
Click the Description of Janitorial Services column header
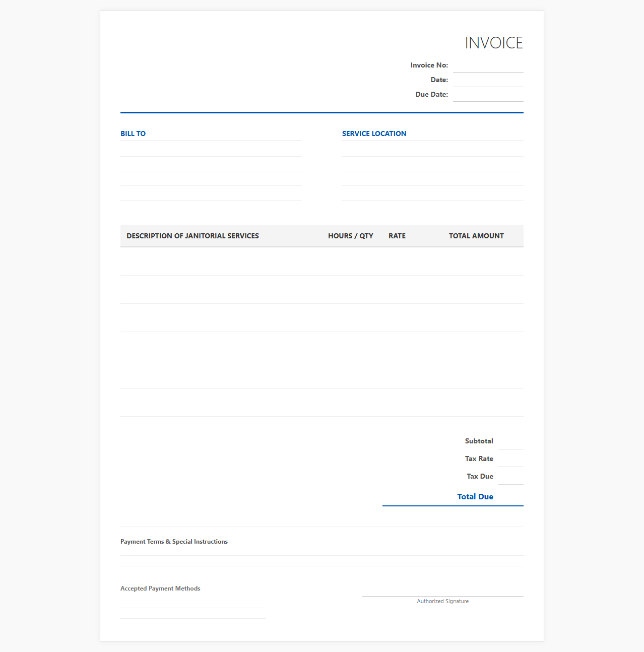[x=192, y=236]
